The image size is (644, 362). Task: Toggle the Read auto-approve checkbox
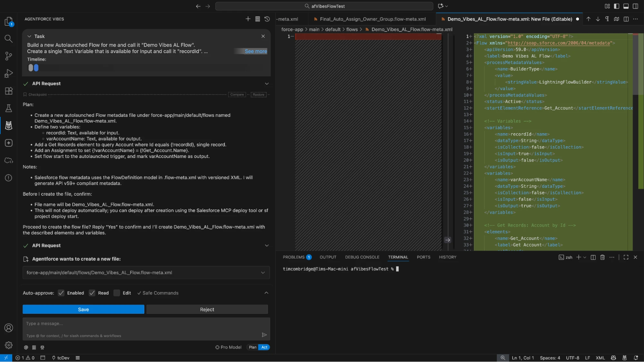click(x=92, y=293)
